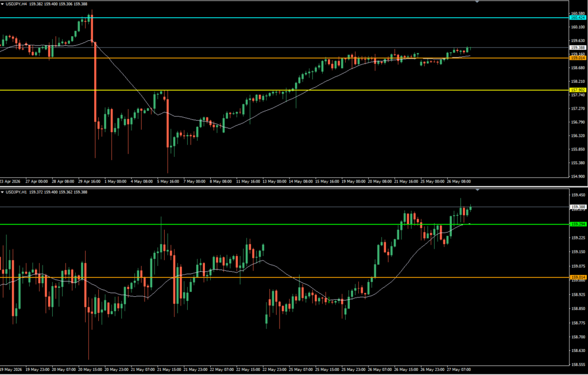This screenshot has height=375, width=588.
Task: Click the 158.555 value on H1 price scale
Action: [x=577, y=364]
